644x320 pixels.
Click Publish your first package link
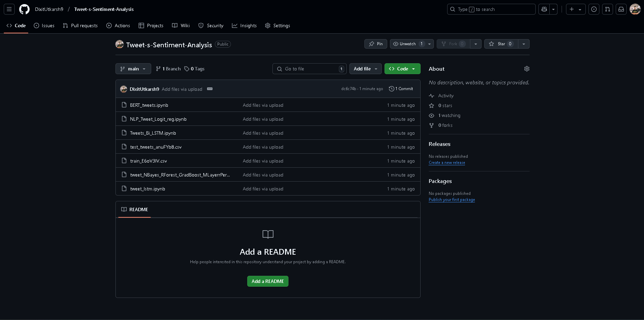[452, 200]
